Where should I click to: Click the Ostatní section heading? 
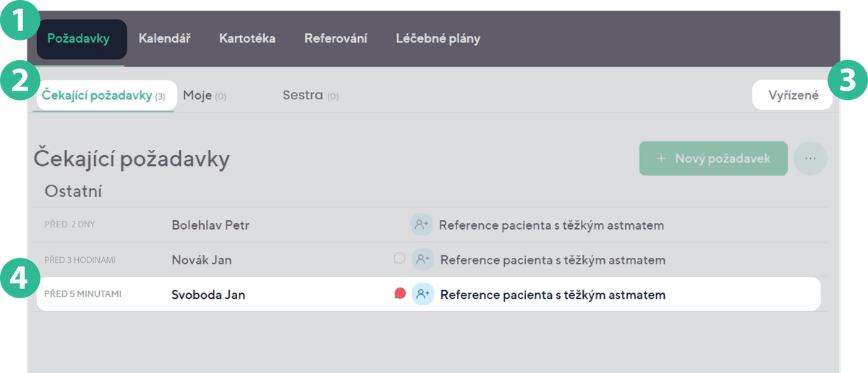(73, 192)
